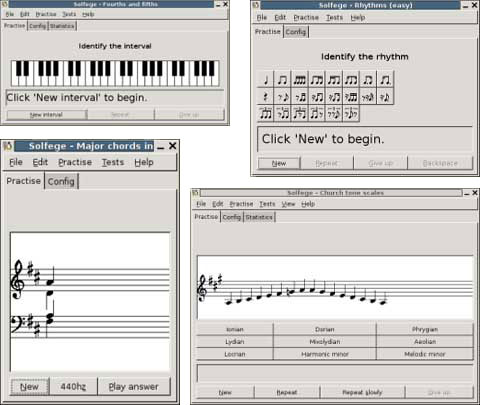
Task: Switch to Config tab in Major chords window
Action: [61, 182]
